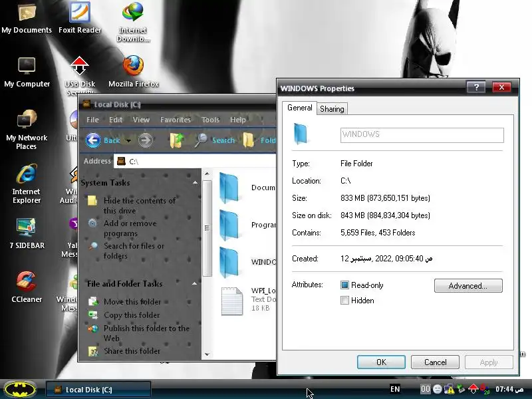Select the Documents folder icon
Viewport: 532px width, 399px height.
(229, 188)
